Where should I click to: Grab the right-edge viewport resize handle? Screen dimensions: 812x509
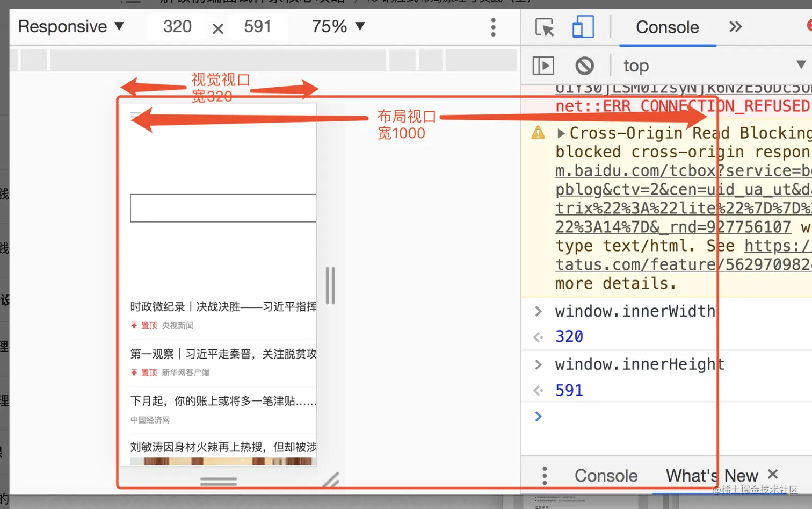point(330,285)
